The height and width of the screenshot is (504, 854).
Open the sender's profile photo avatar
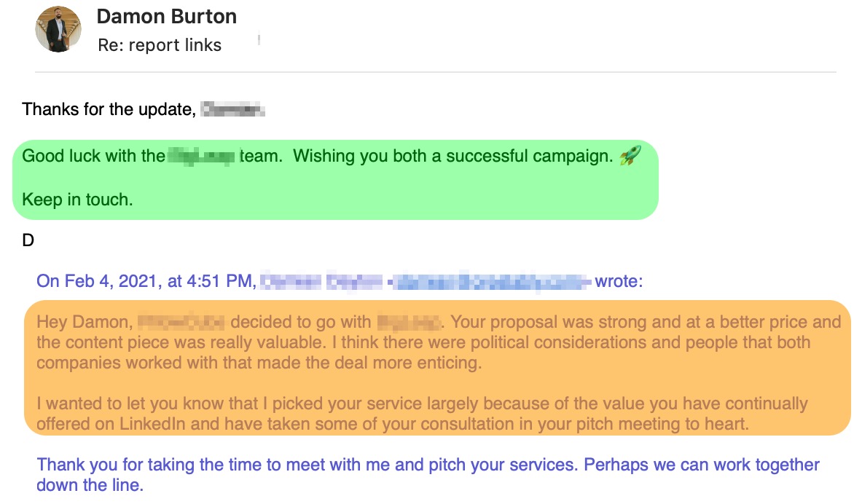(58, 29)
